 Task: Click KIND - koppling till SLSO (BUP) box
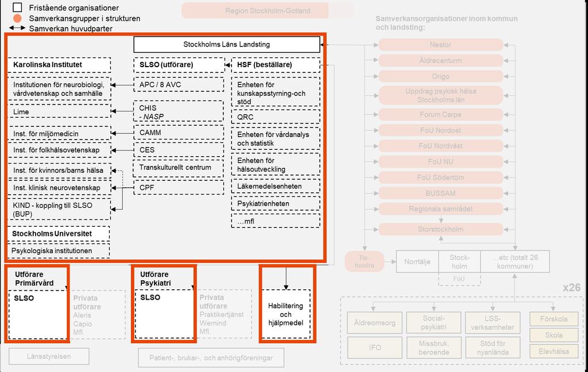(x=59, y=209)
